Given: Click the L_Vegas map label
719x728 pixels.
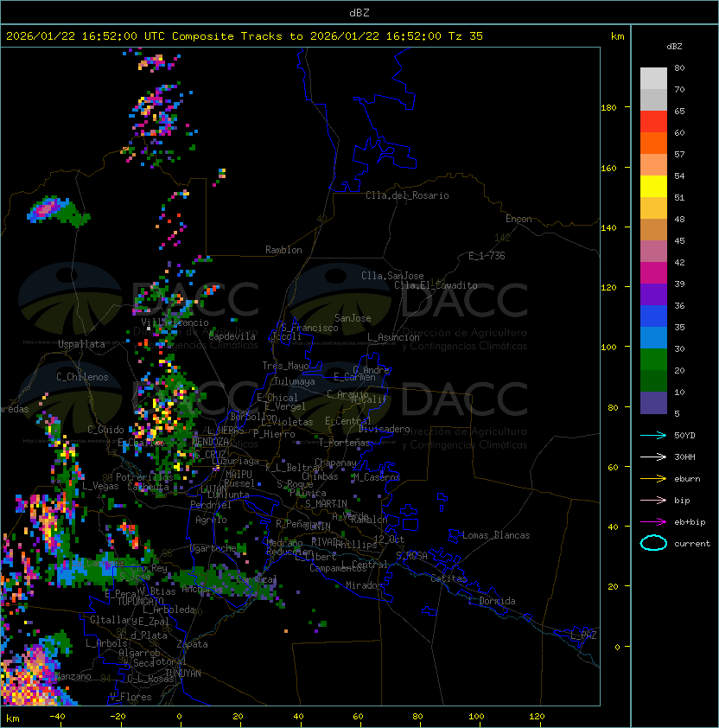Looking at the screenshot, I should point(100,486).
